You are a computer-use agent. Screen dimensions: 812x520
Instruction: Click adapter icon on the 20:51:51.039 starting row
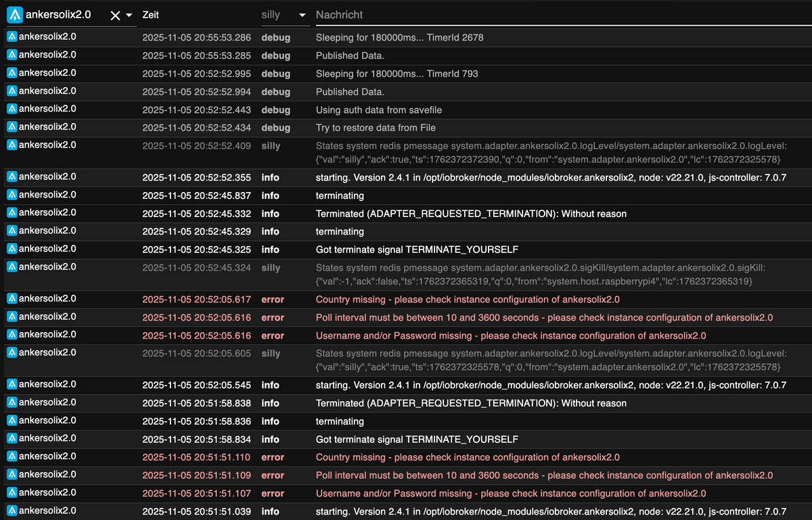click(12, 511)
